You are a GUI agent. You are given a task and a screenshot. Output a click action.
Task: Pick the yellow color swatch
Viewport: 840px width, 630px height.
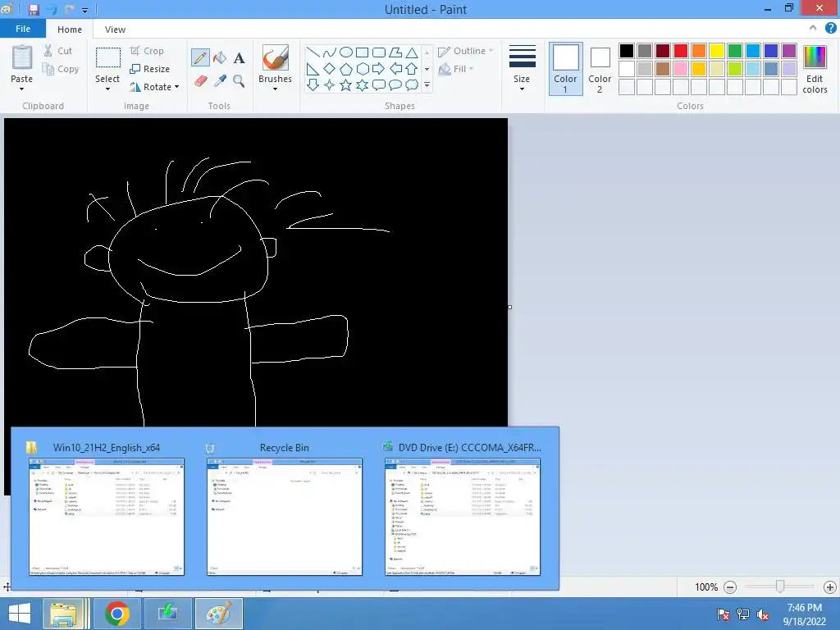coord(717,51)
